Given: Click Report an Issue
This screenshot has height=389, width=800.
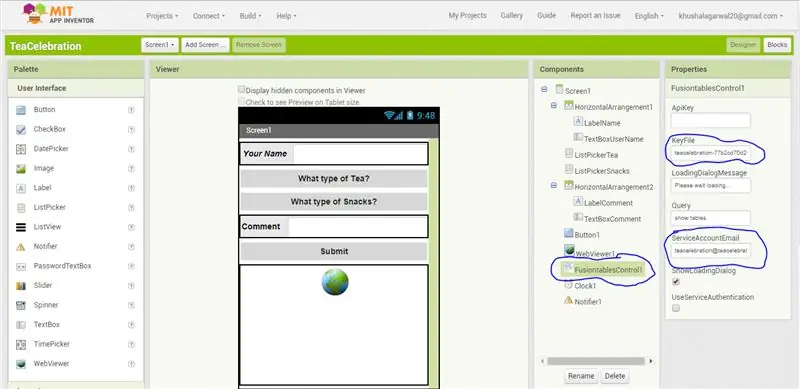Looking at the screenshot, I should click(x=595, y=16).
